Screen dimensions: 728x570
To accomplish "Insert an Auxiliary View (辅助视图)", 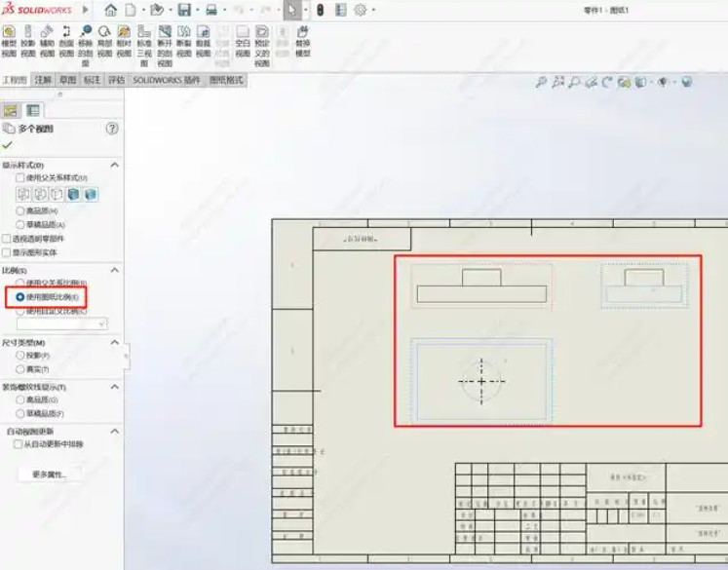I will 47,42.
